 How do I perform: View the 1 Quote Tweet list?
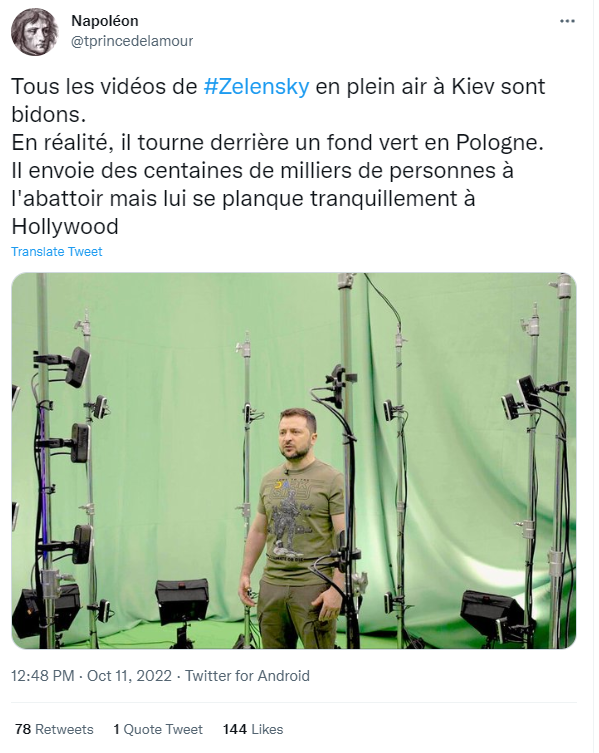158,729
